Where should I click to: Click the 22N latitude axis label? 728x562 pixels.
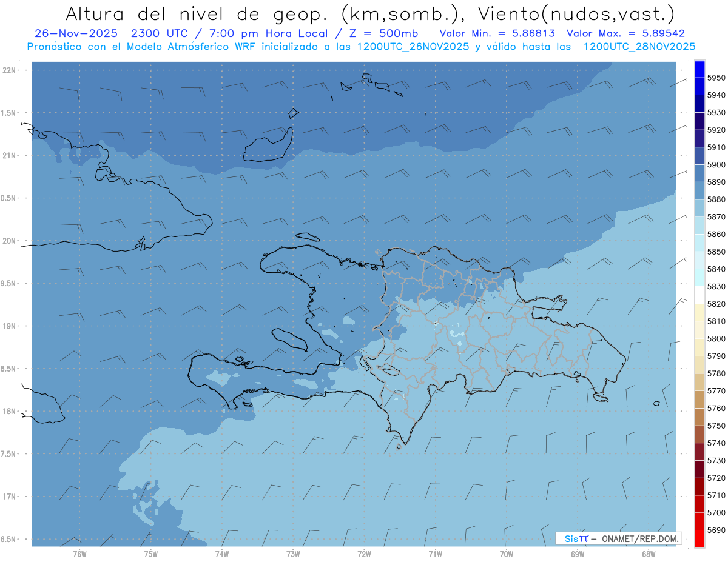click(x=8, y=70)
